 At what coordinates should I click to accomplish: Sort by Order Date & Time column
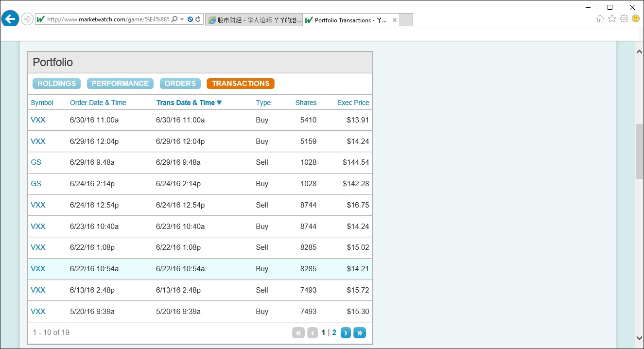tap(98, 103)
